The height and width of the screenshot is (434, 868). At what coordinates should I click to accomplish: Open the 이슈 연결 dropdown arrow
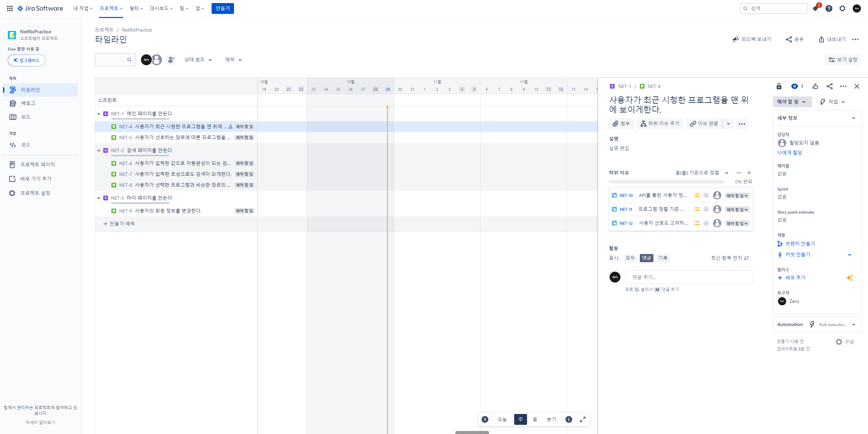point(728,124)
